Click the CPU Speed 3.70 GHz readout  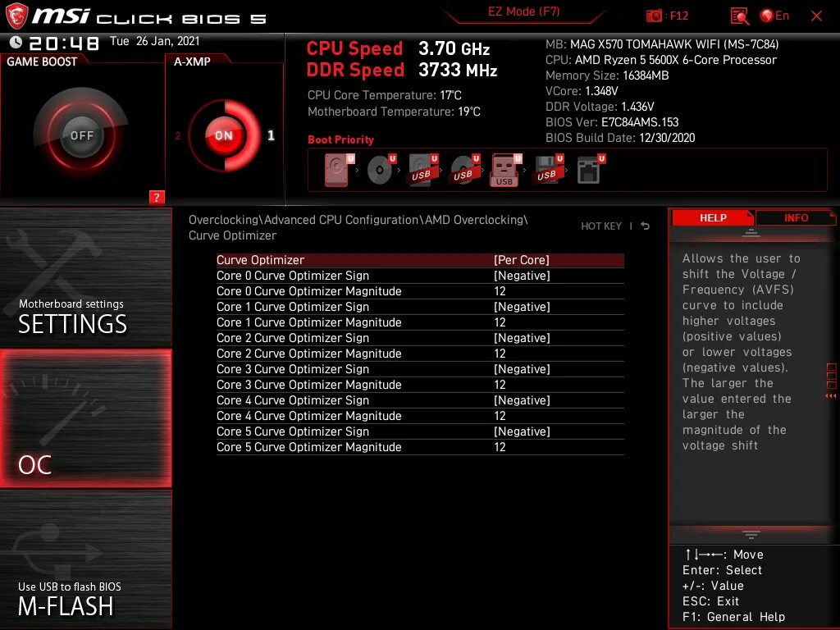coord(398,48)
